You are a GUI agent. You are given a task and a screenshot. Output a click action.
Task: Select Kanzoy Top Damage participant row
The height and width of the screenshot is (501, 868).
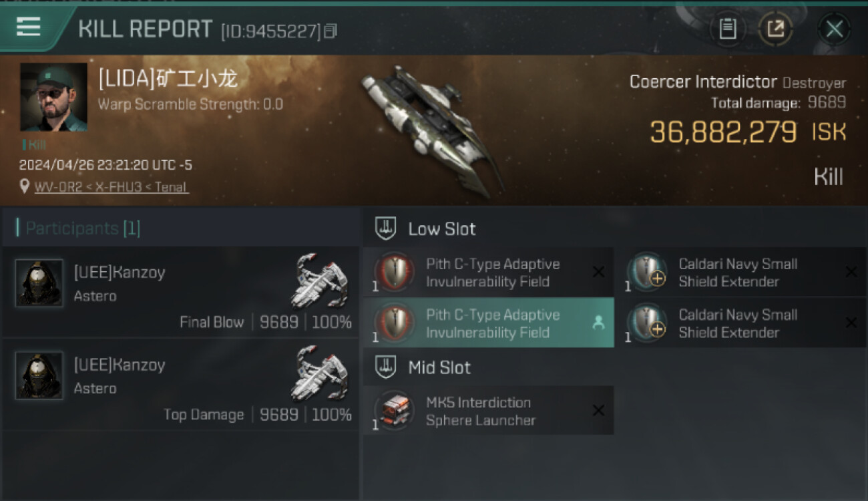tap(180, 385)
